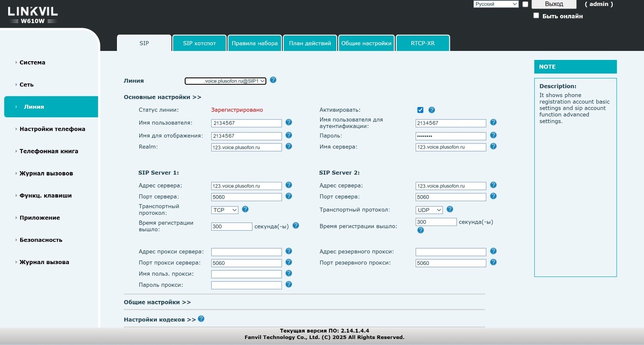Click help icon beside SIP Server 1 TCP protocol
This screenshot has width=644, height=345.
tap(245, 209)
